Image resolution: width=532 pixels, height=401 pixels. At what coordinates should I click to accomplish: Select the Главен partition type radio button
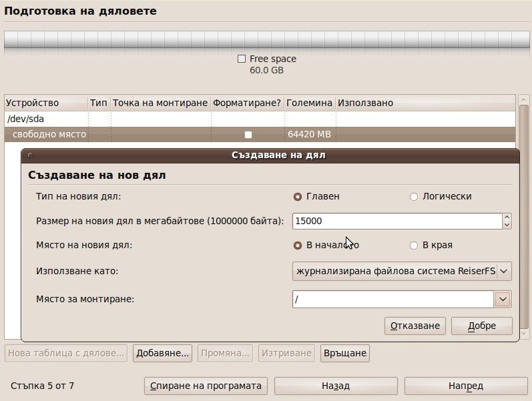pyautogui.click(x=298, y=197)
